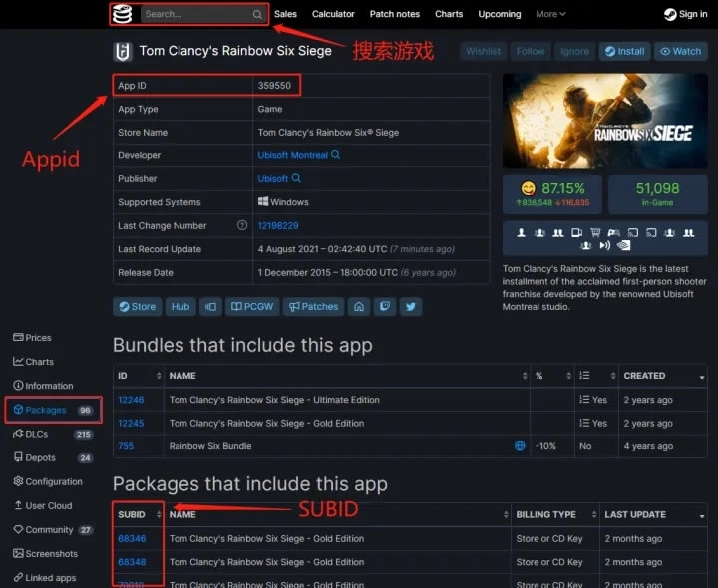Screen dimensions: 718x588
Task: Sort packages by the SUBID column
Action: [138, 515]
